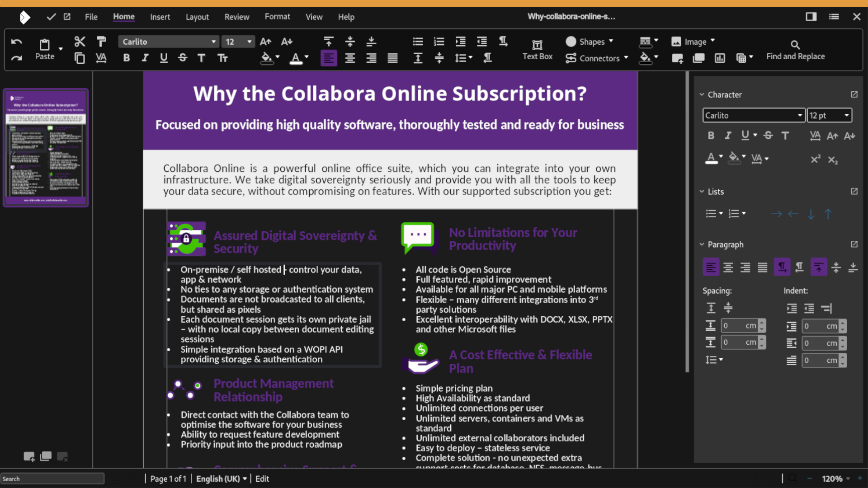The image size is (868, 488).
Task: Click the Duplicate Slide icon in toolbar
Action: point(698,58)
